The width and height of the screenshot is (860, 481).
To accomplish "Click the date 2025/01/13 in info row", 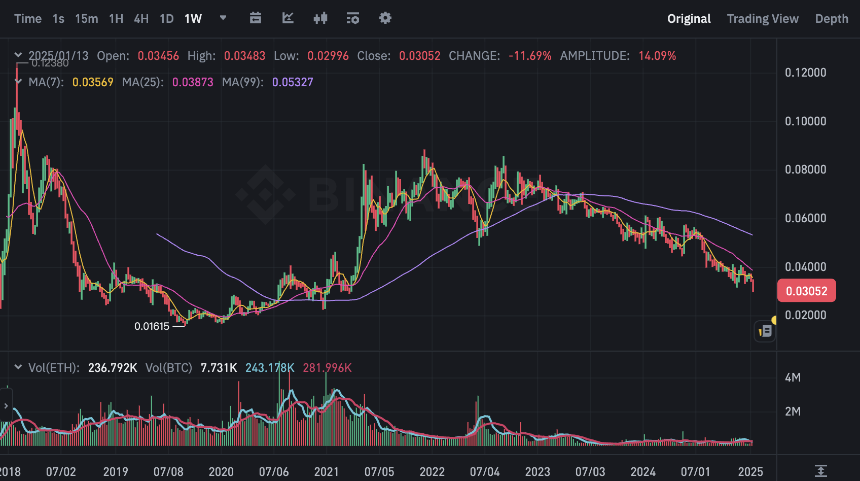I will coord(58,56).
